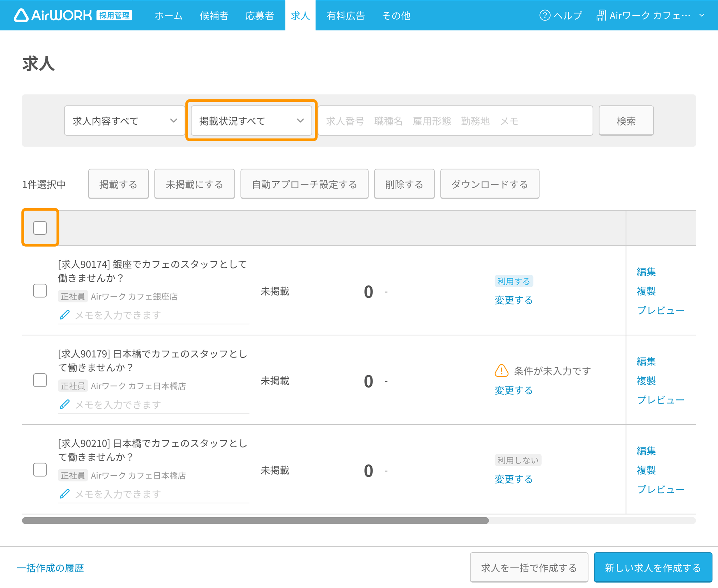This screenshot has height=588, width=718.
Task: Click the 利用しない tag
Action: point(518,460)
